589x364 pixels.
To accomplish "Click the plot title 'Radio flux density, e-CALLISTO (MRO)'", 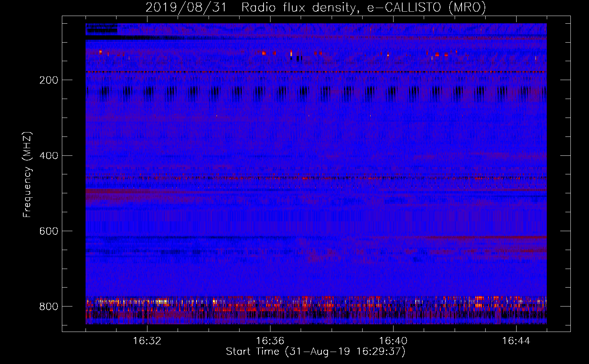I will coord(364,7).
